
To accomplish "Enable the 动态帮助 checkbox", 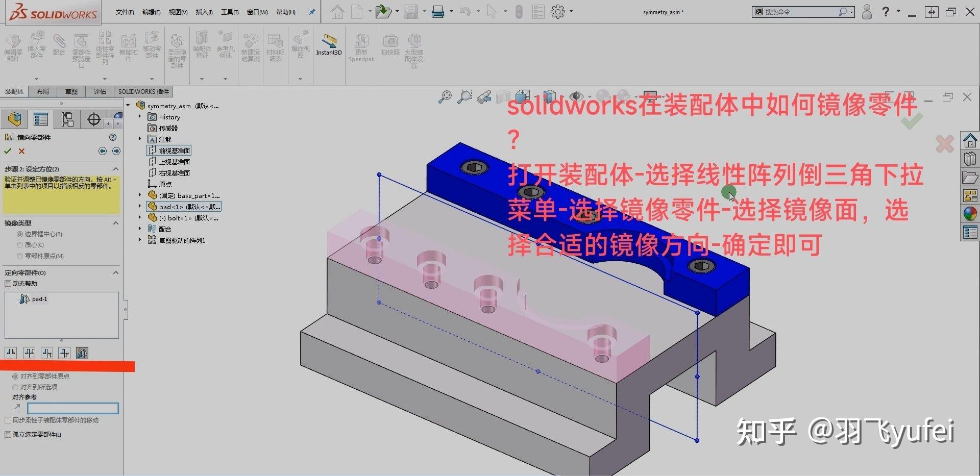I will 8,284.
